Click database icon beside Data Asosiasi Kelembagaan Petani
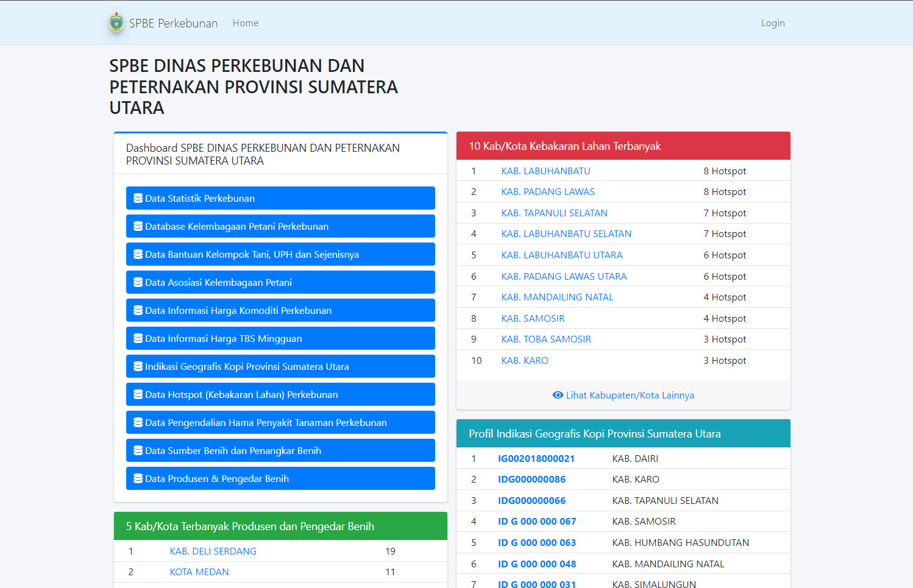 pyautogui.click(x=138, y=282)
